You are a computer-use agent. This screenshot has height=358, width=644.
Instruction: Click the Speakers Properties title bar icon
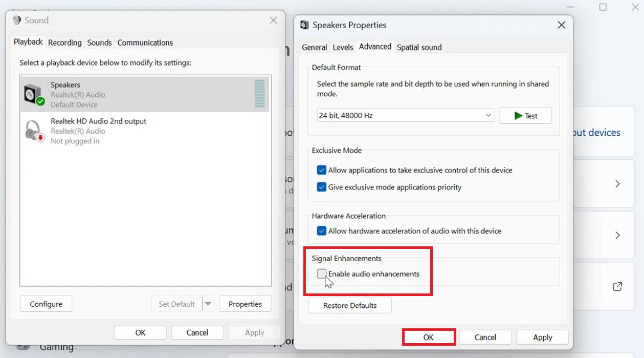304,25
